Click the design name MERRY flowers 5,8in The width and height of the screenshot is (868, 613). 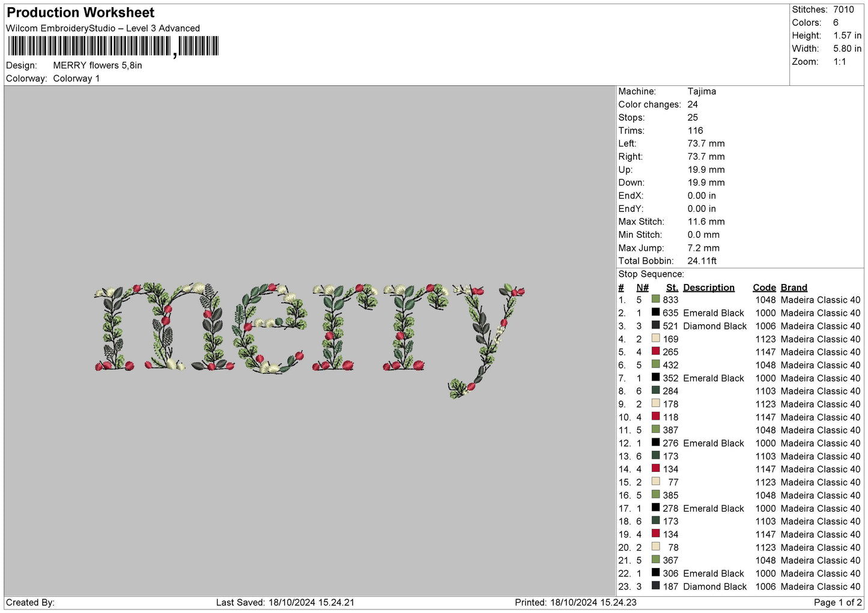(x=97, y=65)
